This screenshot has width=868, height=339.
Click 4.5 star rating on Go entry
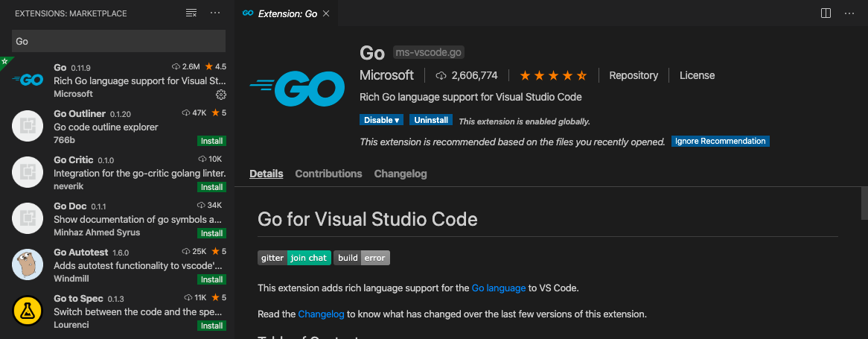coord(215,66)
